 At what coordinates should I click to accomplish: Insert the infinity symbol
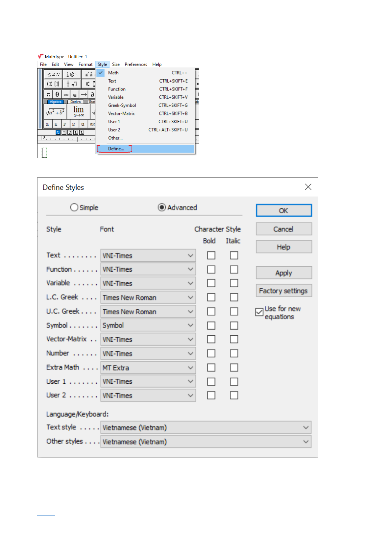point(66,95)
